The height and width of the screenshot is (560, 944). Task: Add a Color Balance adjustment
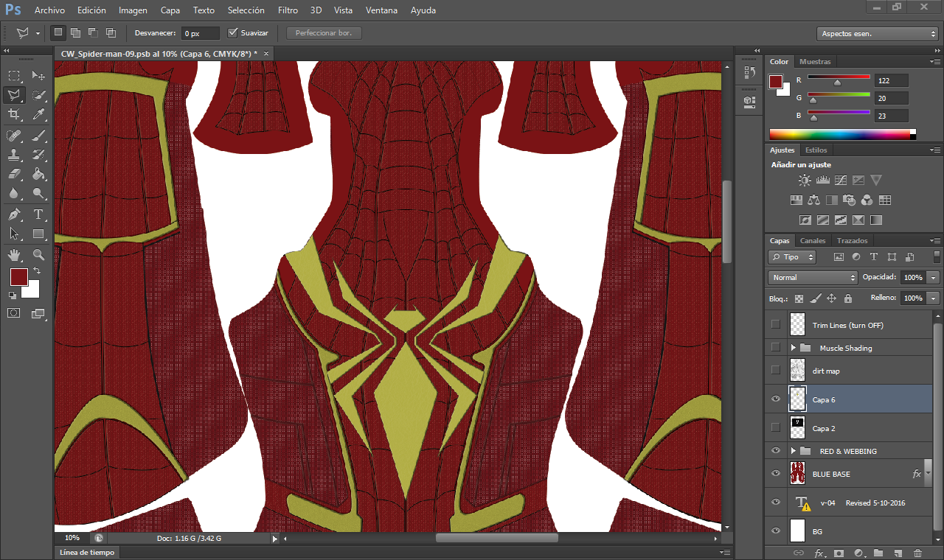[x=814, y=200]
